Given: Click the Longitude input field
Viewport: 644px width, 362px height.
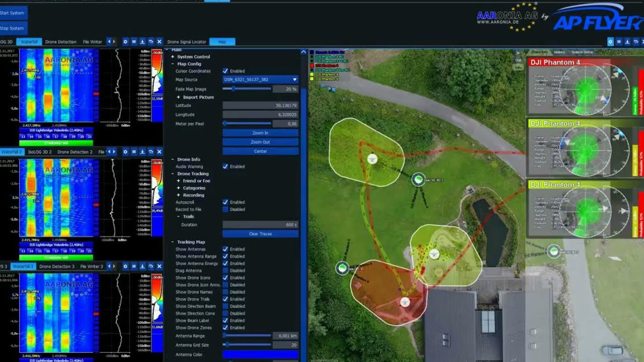Looking at the screenshot, I should coord(261,115).
